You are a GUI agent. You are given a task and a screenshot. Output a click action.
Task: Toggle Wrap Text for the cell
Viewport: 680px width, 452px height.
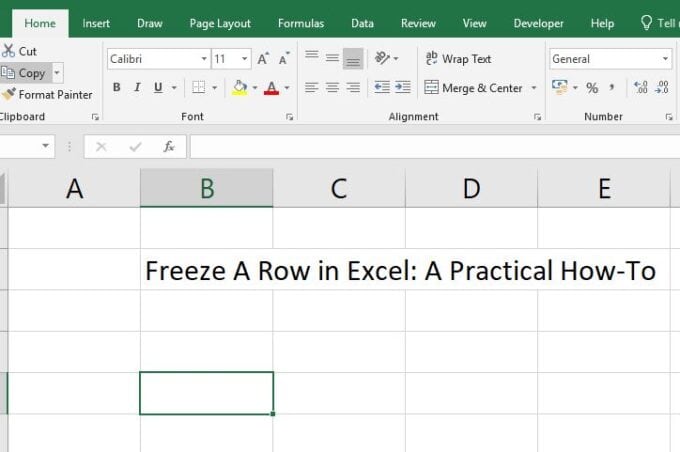pyautogui.click(x=458, y=59)
